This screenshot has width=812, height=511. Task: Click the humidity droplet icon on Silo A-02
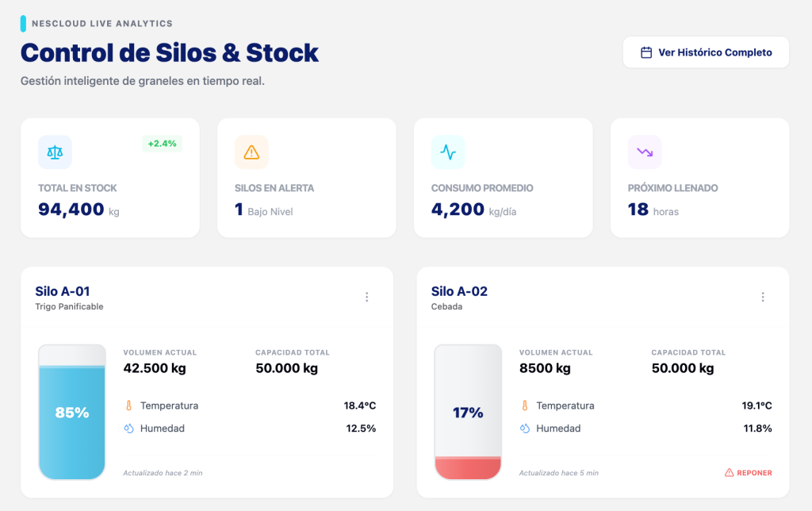[x=523, y=427]
